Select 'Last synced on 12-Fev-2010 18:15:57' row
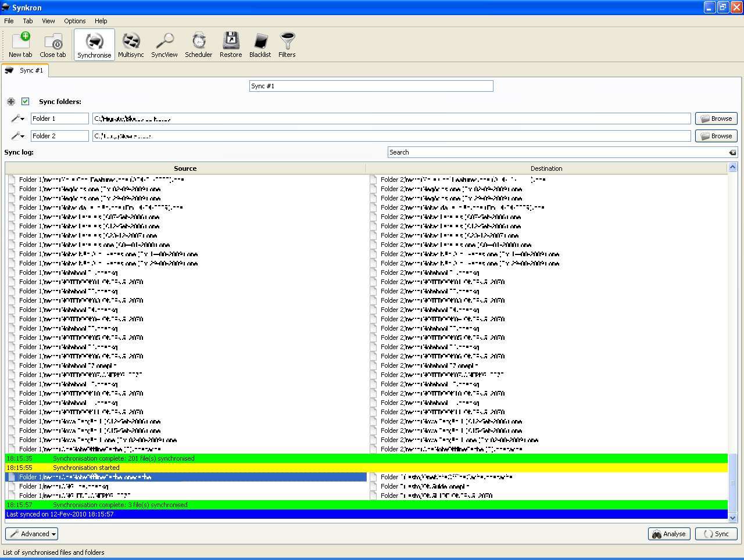 pos(366,514)
